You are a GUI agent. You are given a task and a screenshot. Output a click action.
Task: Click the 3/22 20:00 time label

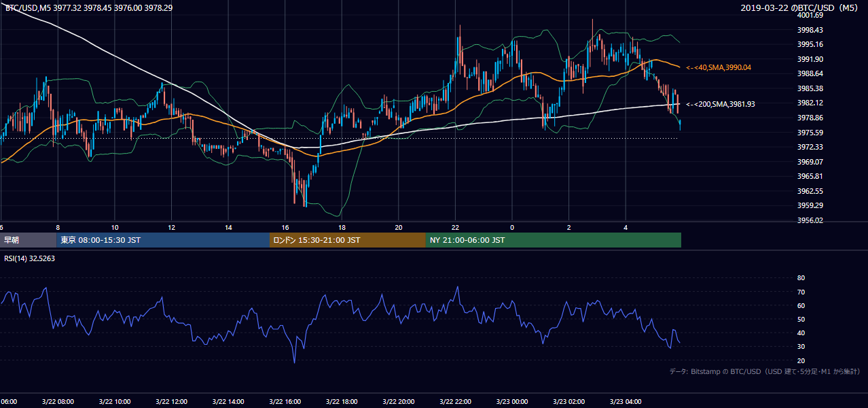point(399,402)
